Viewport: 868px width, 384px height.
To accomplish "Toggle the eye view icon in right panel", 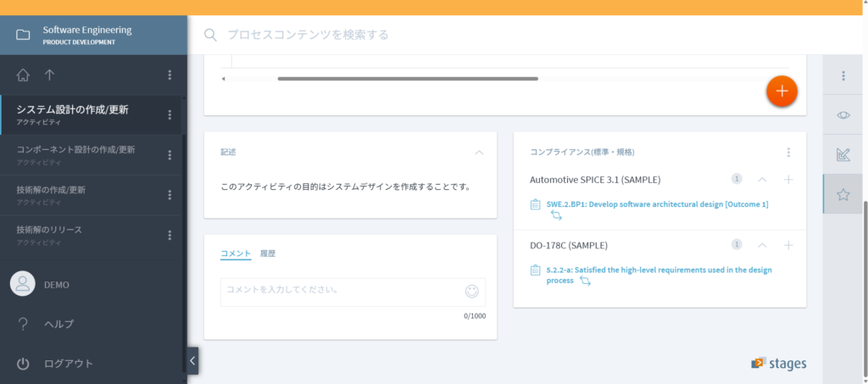I will coord(843,115).
